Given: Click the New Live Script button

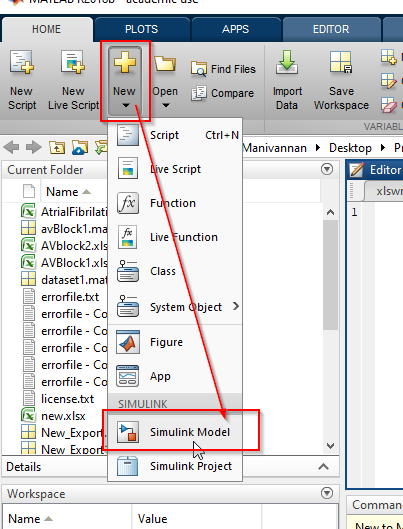Looking at the screenshot, I should tap(73, 80).
